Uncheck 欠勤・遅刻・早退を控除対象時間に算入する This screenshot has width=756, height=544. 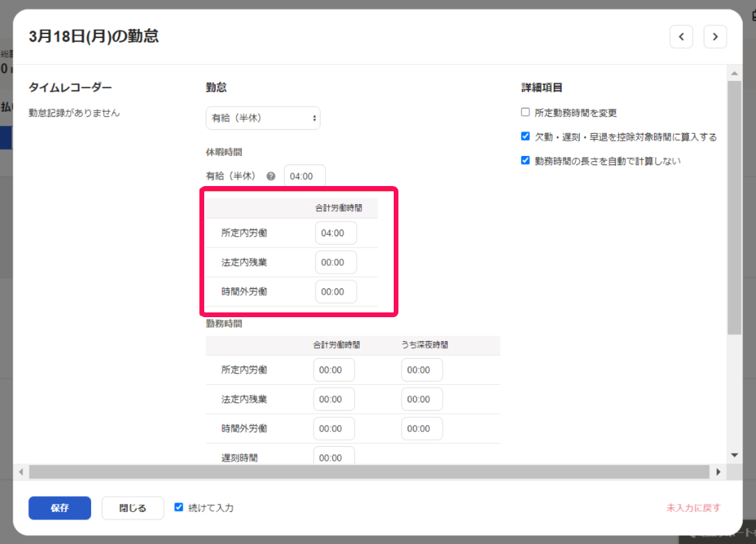pos(526,137)
